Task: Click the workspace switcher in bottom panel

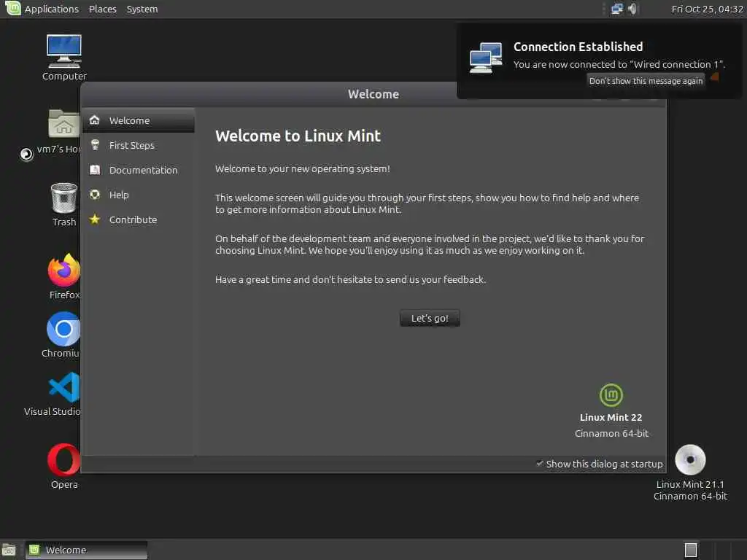Action: click(690, 550)
